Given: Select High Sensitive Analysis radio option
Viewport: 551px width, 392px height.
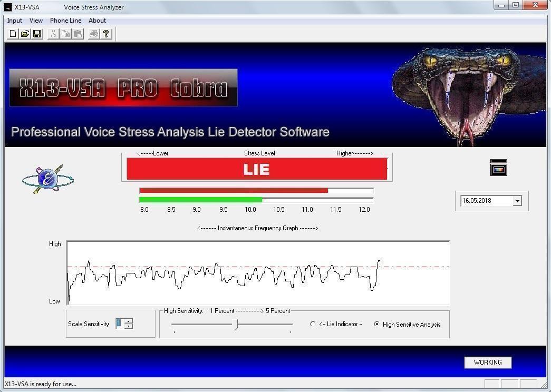Looking at the screenshot, I should [376, 324].
